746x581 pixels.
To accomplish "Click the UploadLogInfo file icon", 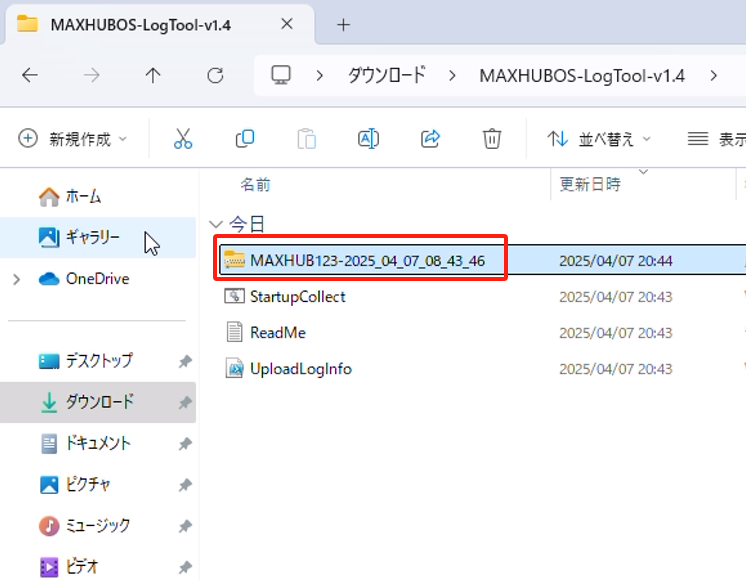I will point(234,368).
